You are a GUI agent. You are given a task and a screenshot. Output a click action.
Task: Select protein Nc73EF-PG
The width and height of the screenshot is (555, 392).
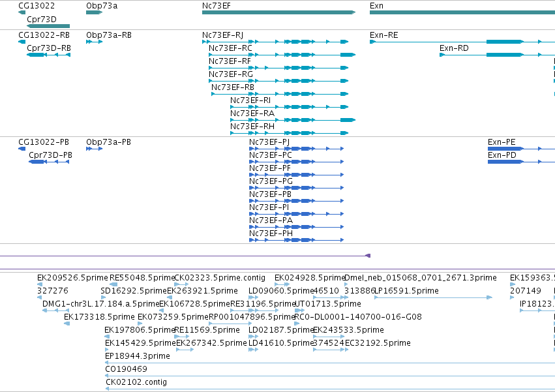point(271,181)
